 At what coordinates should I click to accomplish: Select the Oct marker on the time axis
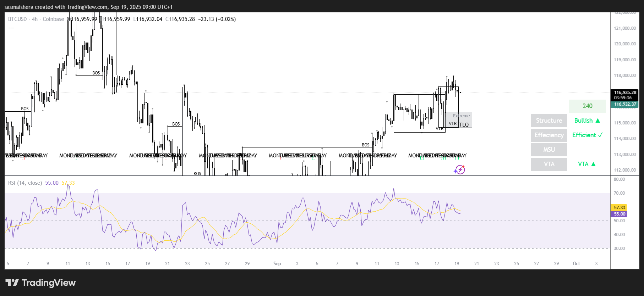pyautogui.click(x=576, y=264)
